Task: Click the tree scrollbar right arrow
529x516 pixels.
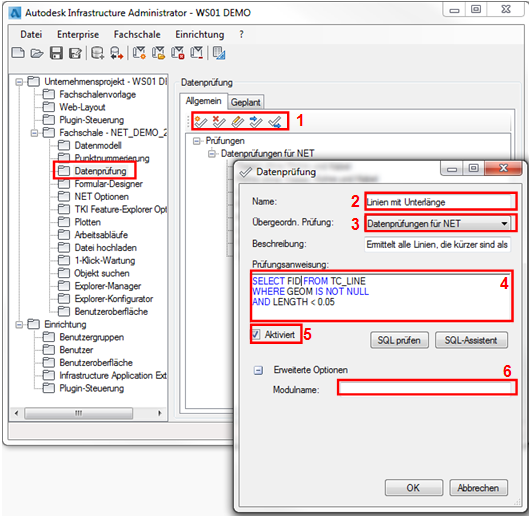Action: click(x=160, y=413)
